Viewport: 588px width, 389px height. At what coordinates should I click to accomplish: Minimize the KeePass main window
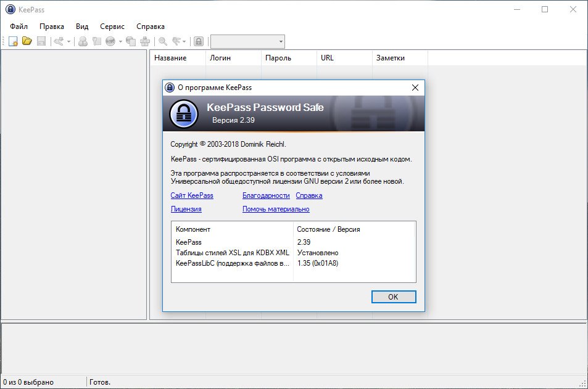click(517, 9)
